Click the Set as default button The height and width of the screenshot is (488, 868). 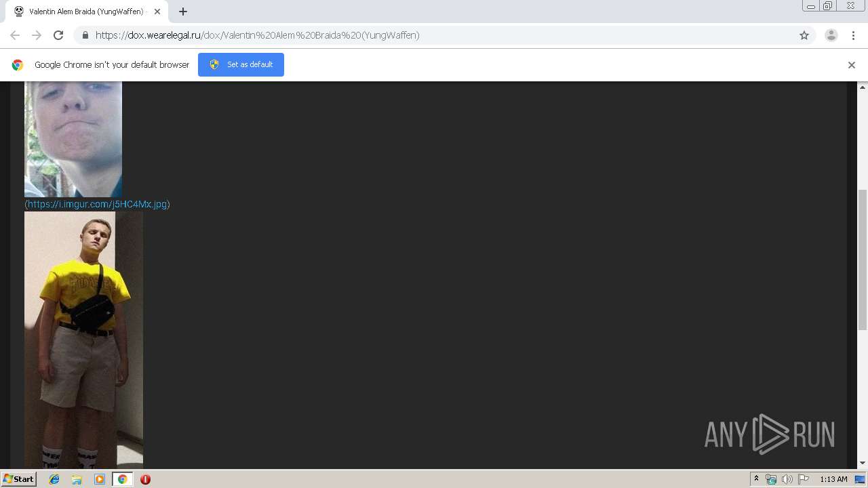pyautogui.click(x=241, y=64)
